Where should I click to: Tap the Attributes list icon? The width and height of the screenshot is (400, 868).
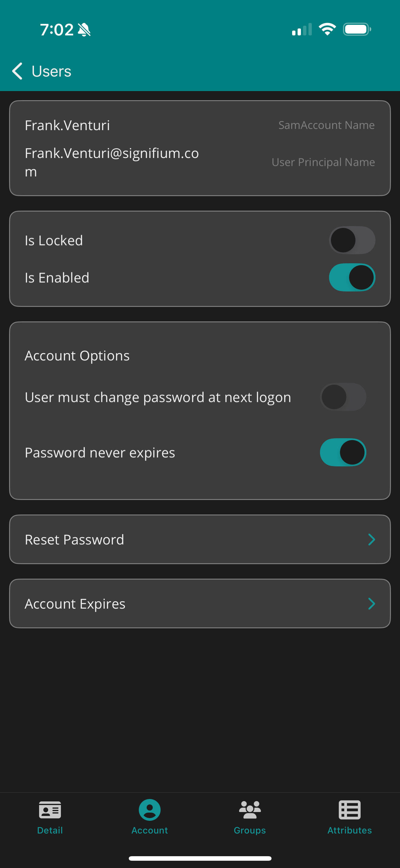point(349,810)
